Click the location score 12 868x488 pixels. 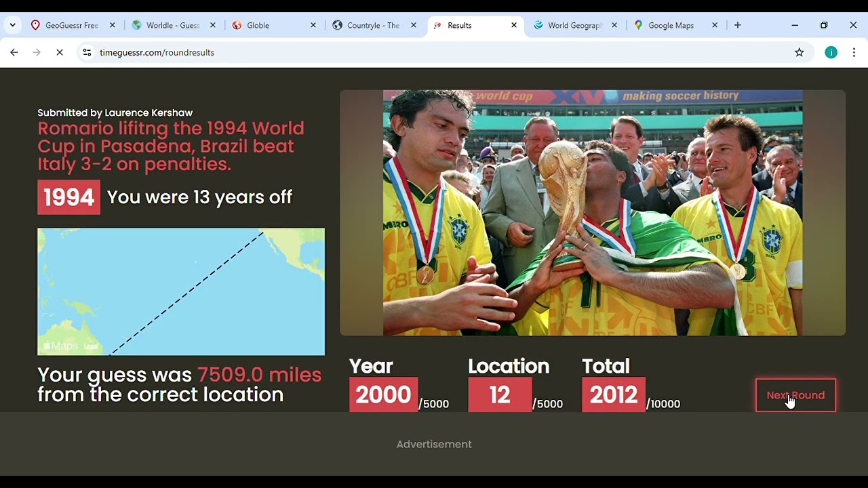pos(500,394)
